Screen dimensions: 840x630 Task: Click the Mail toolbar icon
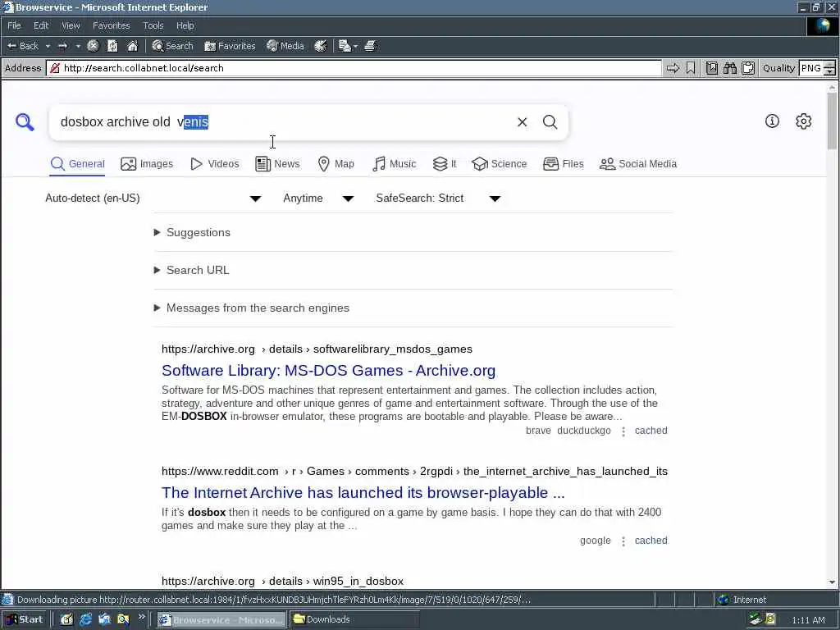pyautogui.click(x=345, y=46)
